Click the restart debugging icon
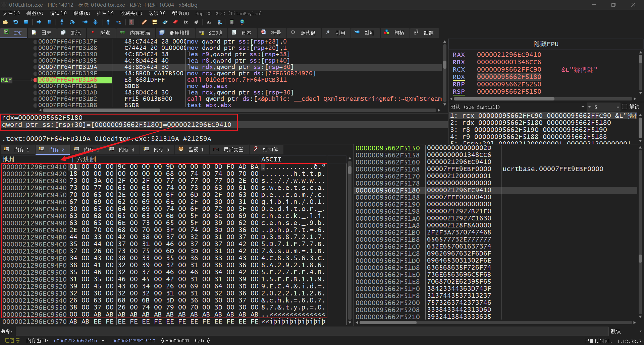This screenshot has width=644, height=345. [x=16, y=22]
